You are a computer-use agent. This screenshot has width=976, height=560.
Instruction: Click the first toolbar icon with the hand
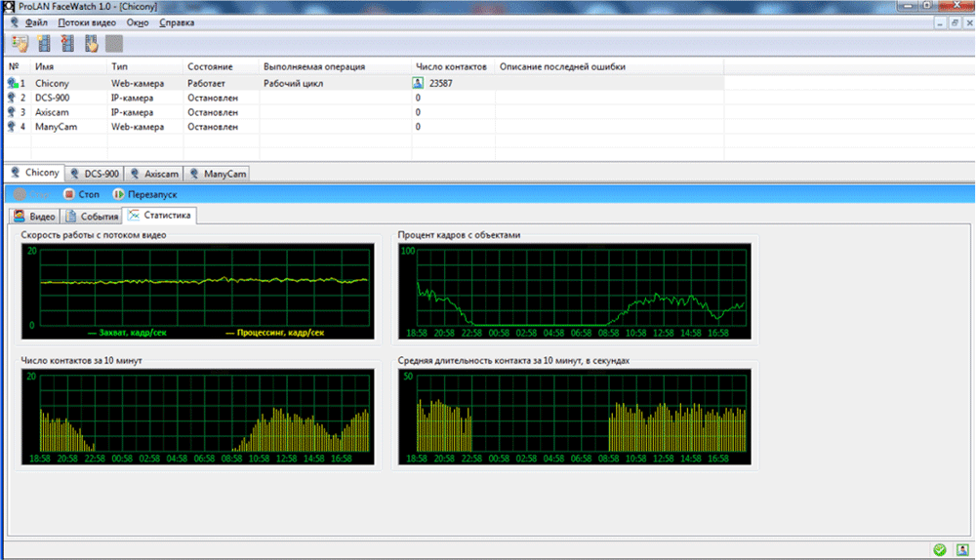click(19, 43)
